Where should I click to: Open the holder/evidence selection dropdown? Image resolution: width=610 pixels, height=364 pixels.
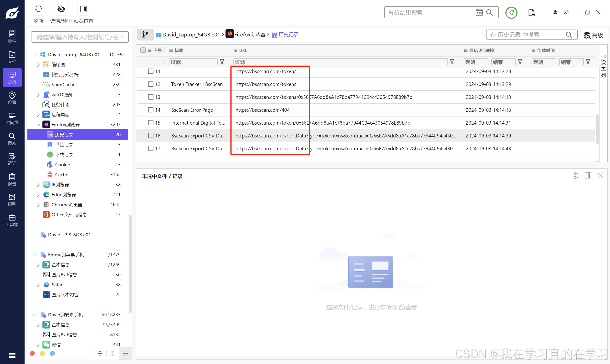click(80, 37)
